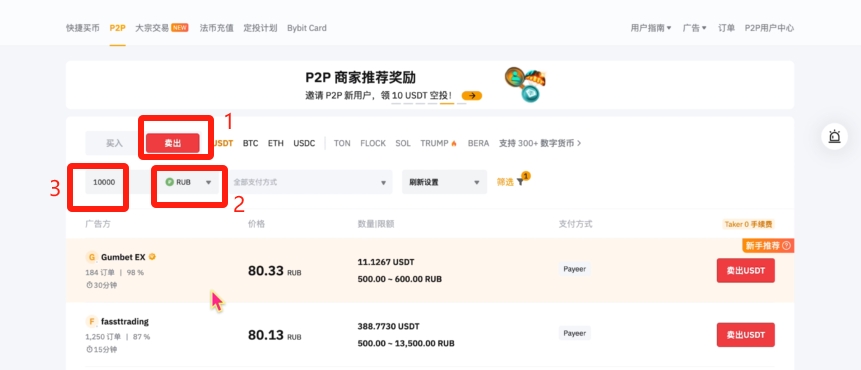
Task: Select the BTC coin tab
Action: click(x=250, y=143)
